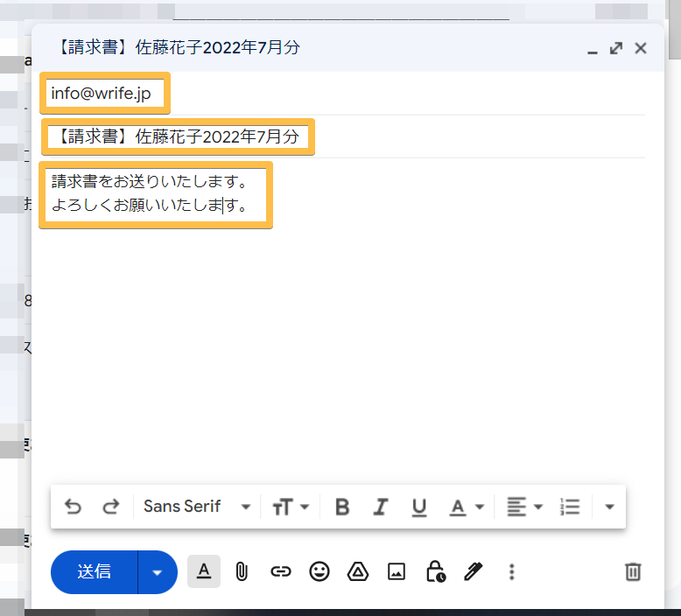Toggle italic formatting
Viewport: 681px width, 616px height.
tap(381, 507)
